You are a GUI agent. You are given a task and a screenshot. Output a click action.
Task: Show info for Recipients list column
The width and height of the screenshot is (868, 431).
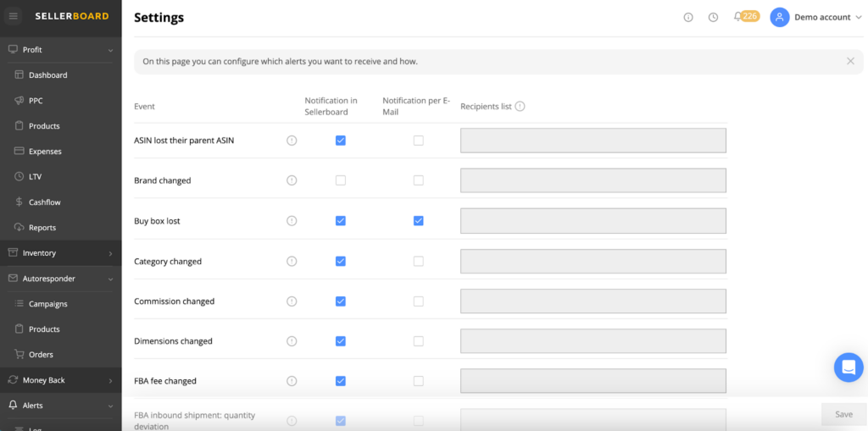coord(520,106)
